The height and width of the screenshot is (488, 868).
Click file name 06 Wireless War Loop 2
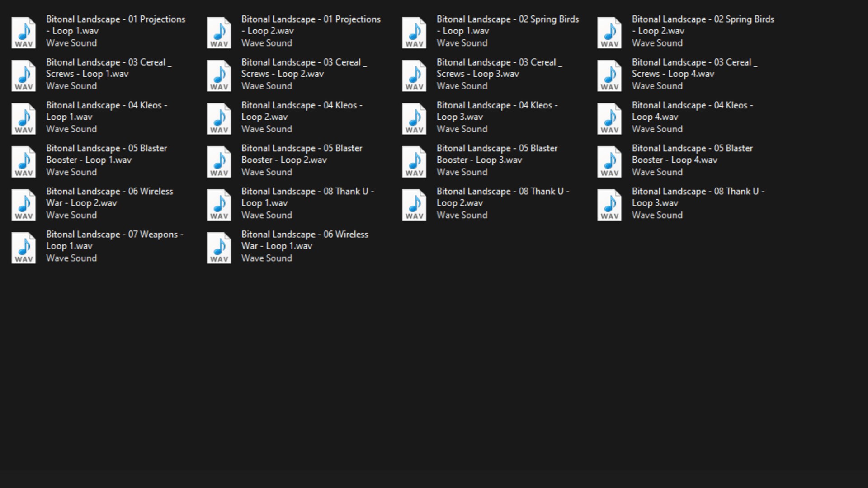pos(109,197)
